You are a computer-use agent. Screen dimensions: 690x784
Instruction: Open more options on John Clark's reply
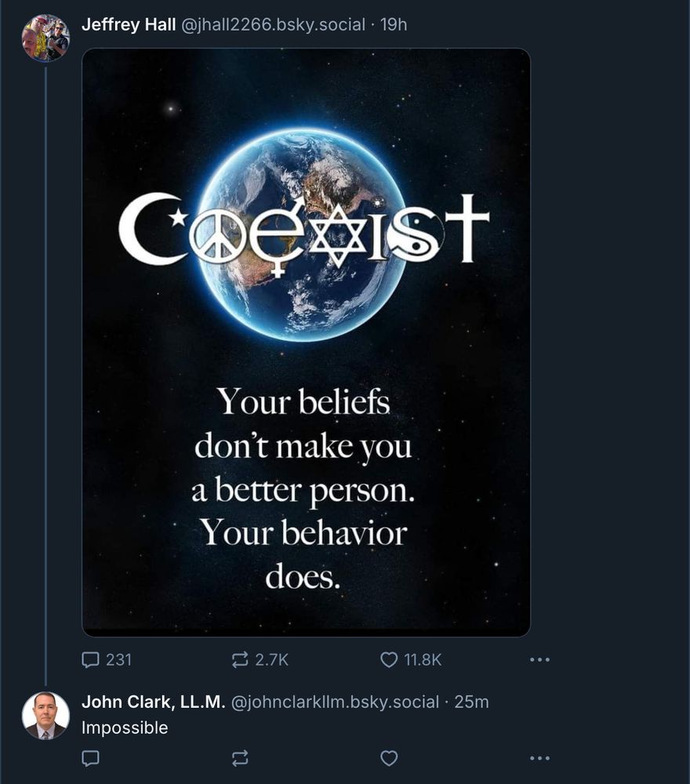[x=539, y=757]
